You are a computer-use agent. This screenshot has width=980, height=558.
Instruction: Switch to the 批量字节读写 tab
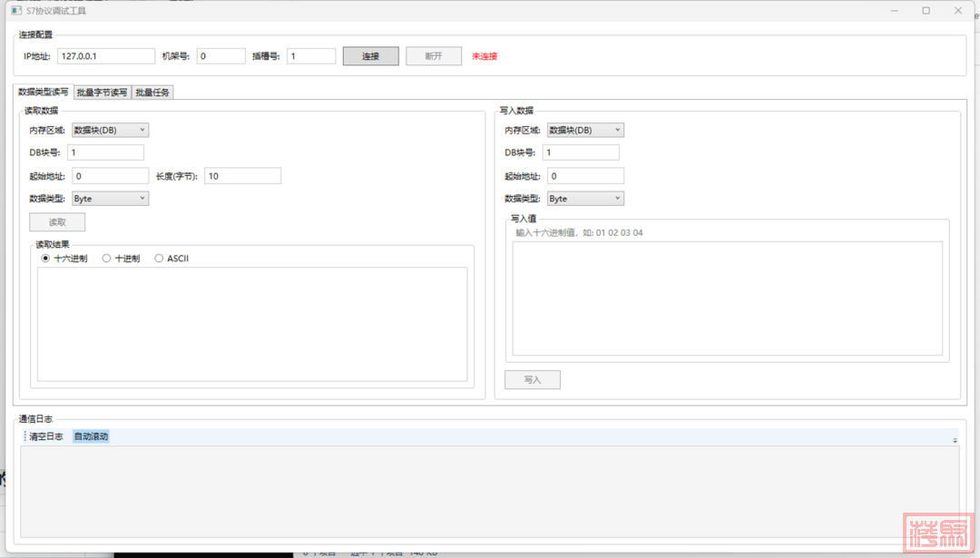(103, 93)
